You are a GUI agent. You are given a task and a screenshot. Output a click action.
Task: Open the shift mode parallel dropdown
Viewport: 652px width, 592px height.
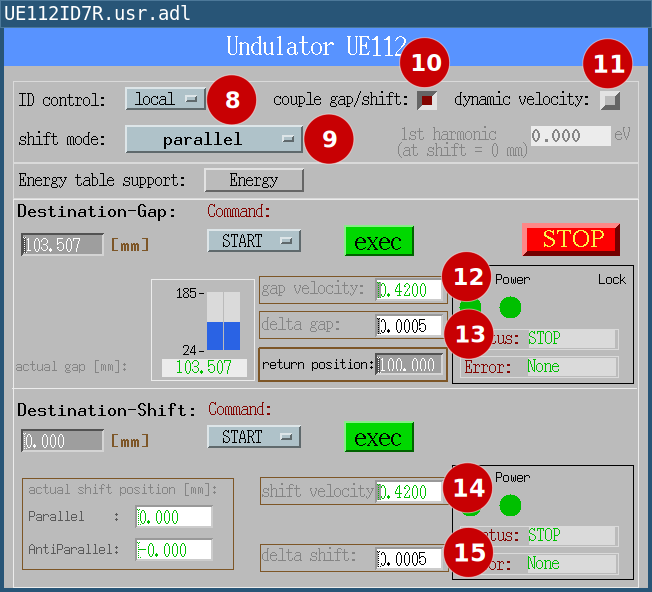(x=214, y=139)
